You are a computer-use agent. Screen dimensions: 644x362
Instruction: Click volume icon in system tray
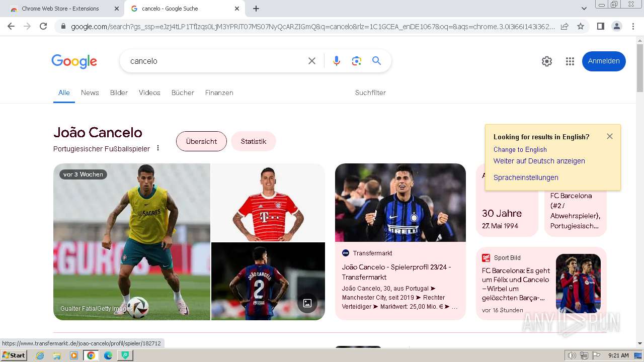[x=572, y=355]
